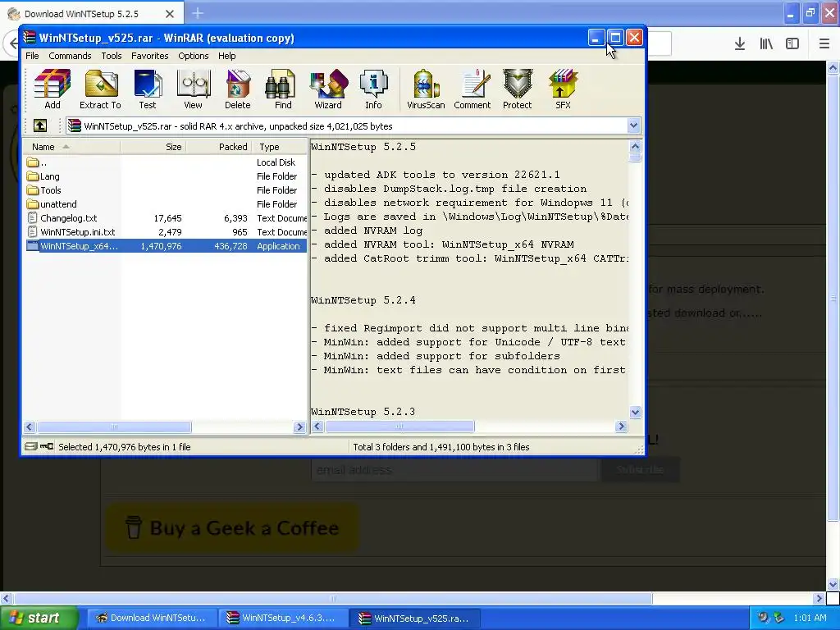840x630 pixels.
Task: Click browser page horizontal scrollbar thumb
Action: [333, 598]
